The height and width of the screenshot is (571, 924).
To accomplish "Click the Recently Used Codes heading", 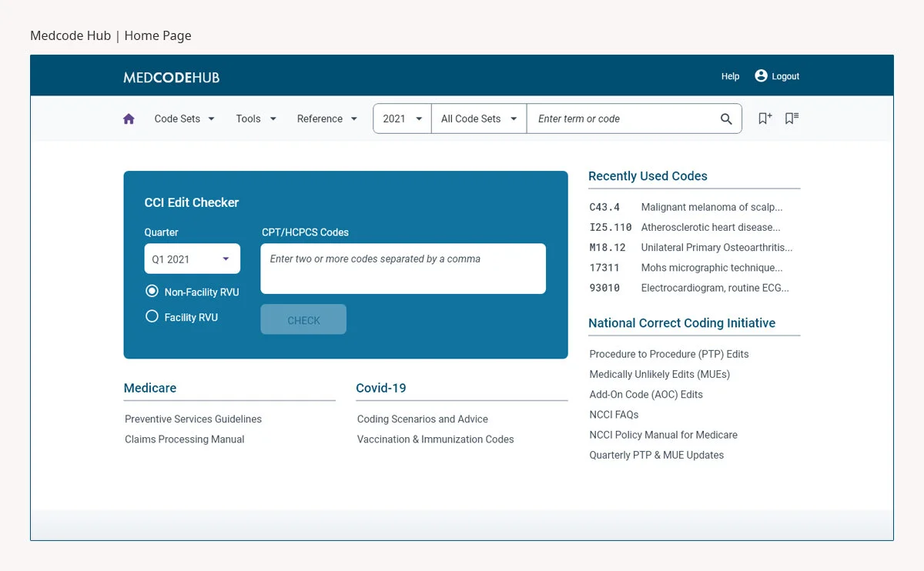I will [648, 175].
